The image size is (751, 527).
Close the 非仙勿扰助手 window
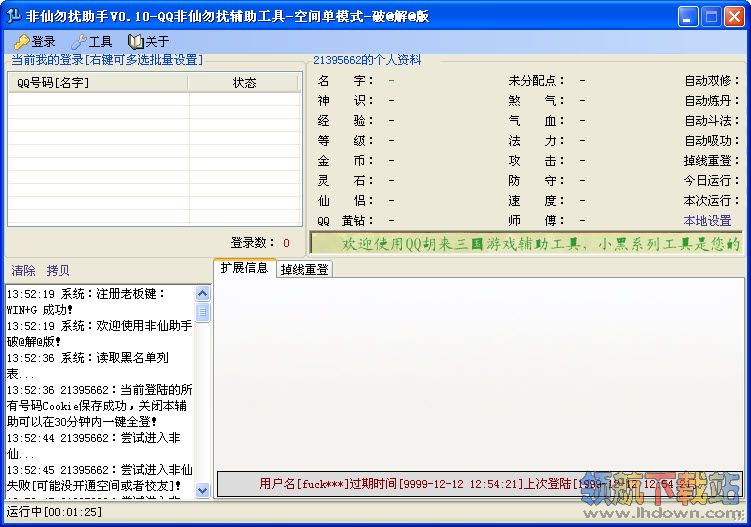(x=733, y=17)
